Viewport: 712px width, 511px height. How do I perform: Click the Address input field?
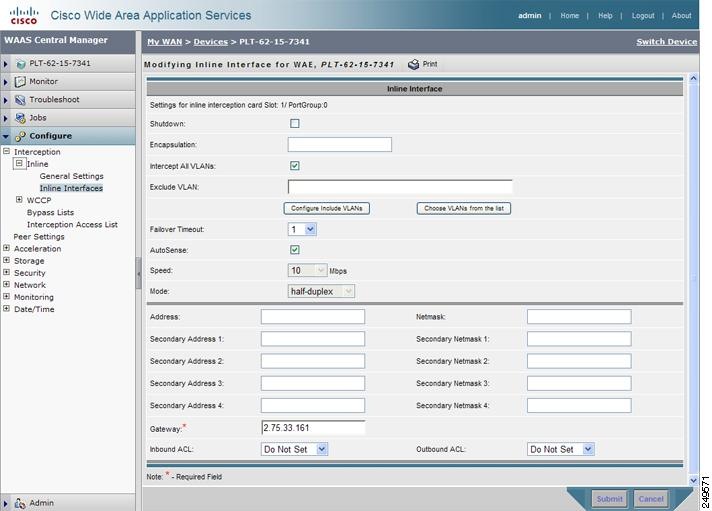tap(313, 317)
